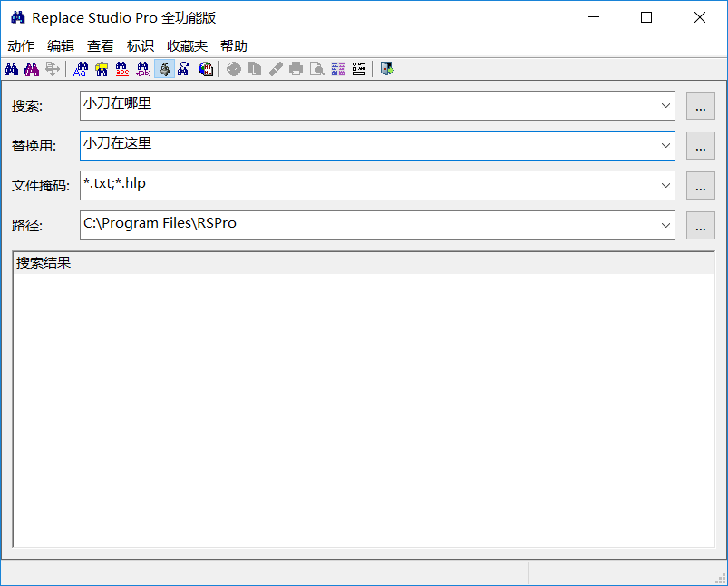The image size is (728, 586).
Task: Click the HTML globe toolbar icon
Action: click(206, 69)
